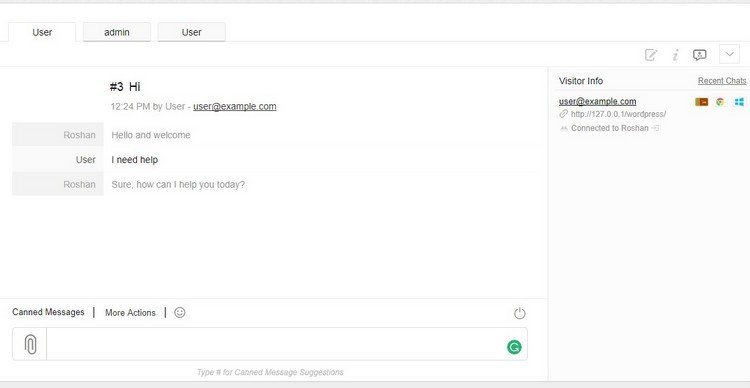End chat with the power icon
750x388 pixels.
tap(519, 313)
